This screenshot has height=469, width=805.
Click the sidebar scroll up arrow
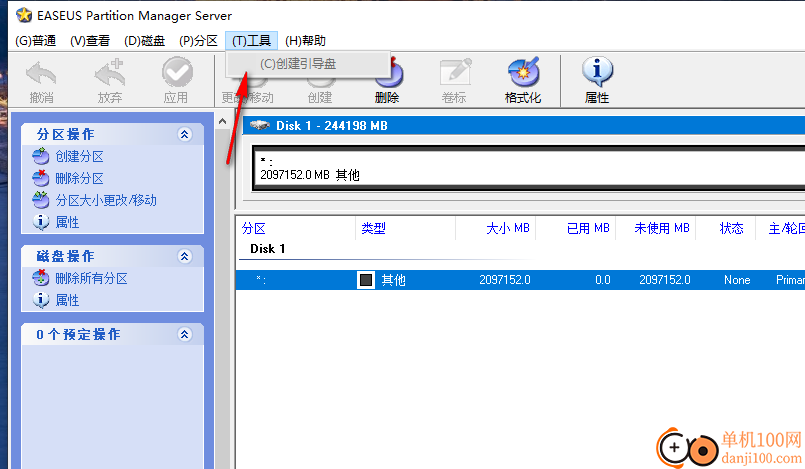click(x=222, y=122)
